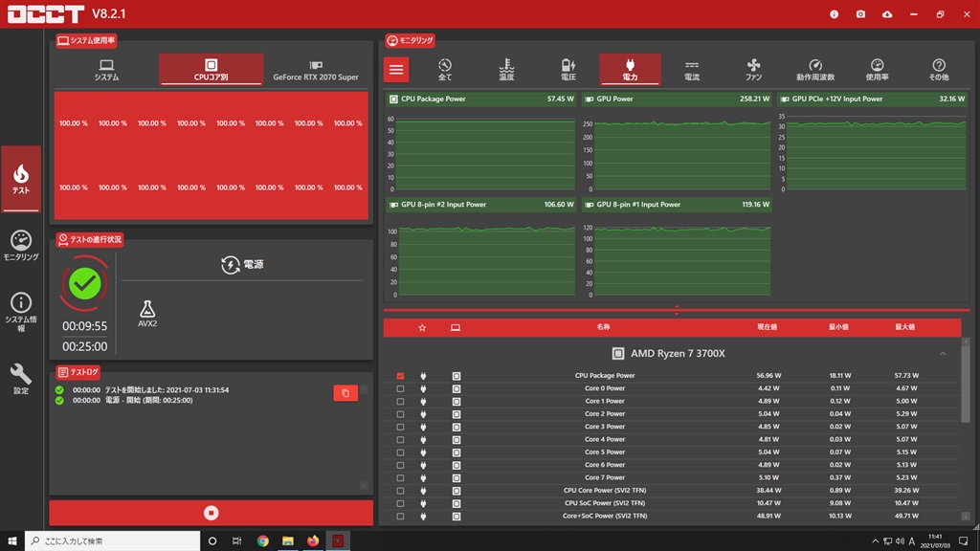Open the モニタリング sidebar section
The height and width of the screenshot is (551, 980).
[21, 245]
